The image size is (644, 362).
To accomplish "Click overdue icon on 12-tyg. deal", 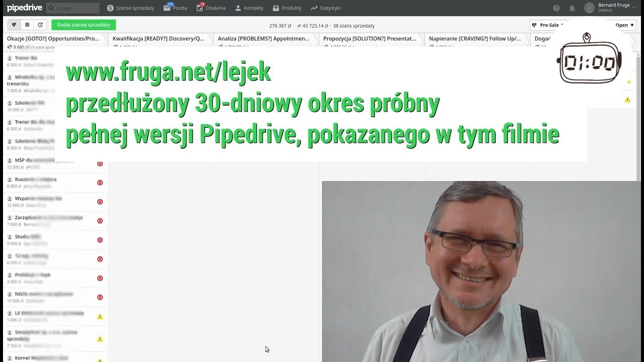I will [100, 259].
